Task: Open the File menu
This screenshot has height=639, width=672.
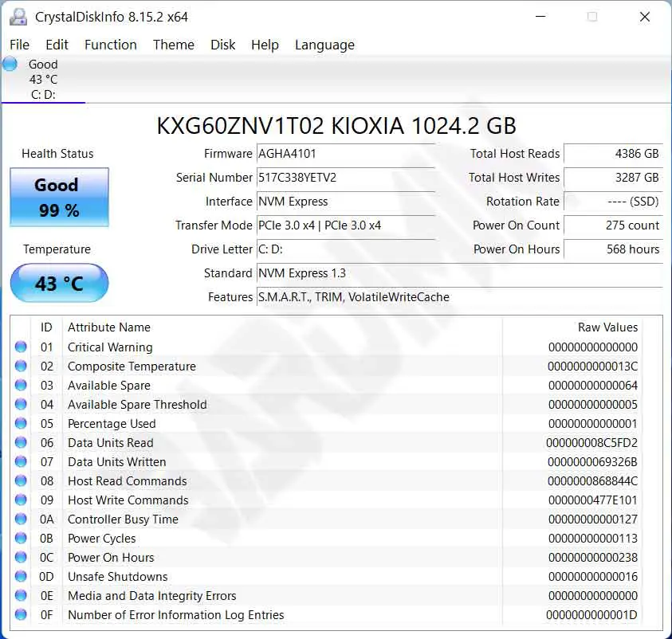Action: click(x=20, y=45)
